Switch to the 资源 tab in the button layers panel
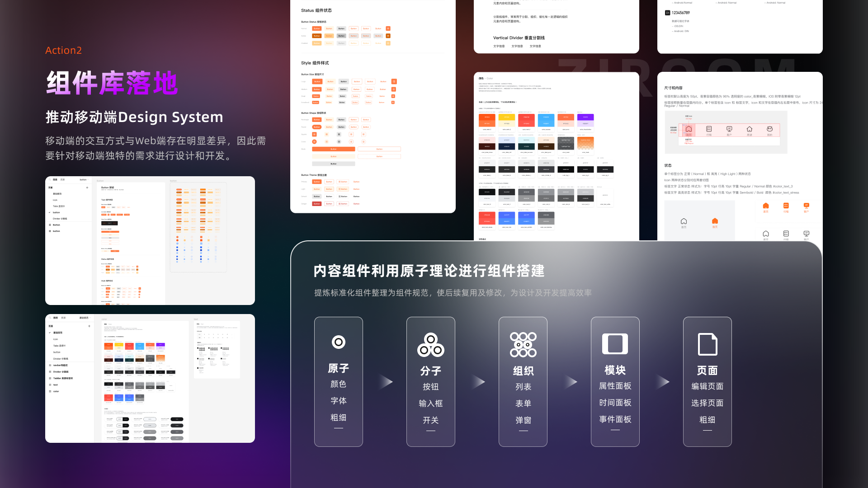The height and width of the screenshot is (488, 868). [x=62, y=179]
